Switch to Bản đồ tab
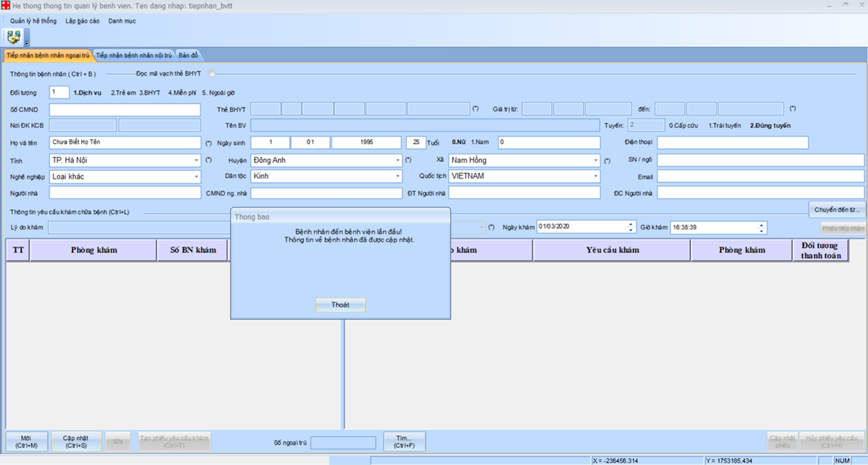 pos(188,55)
